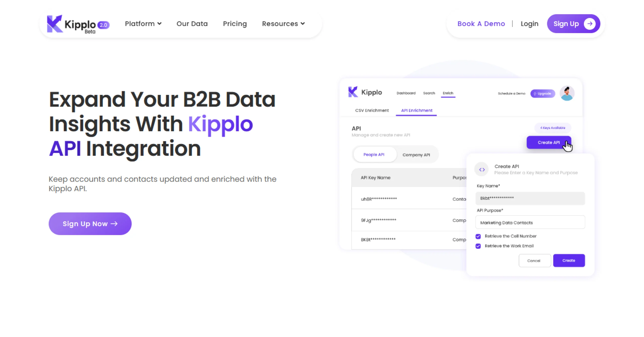Click the Kipplo logo in the header

coord(75,24)
